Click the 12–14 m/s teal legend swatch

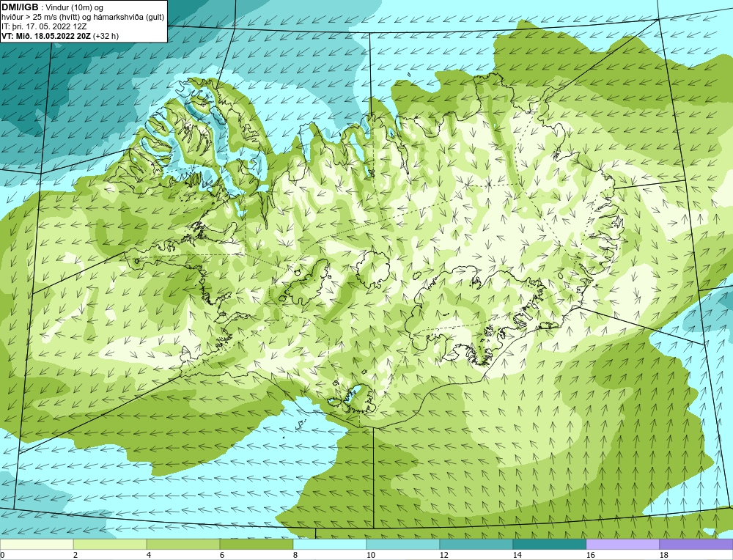476,544
